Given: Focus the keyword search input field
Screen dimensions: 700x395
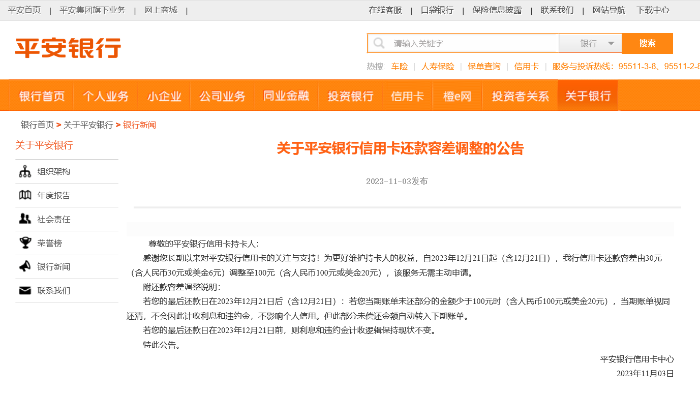Looking at the screenshot, I should click(473, 43).
